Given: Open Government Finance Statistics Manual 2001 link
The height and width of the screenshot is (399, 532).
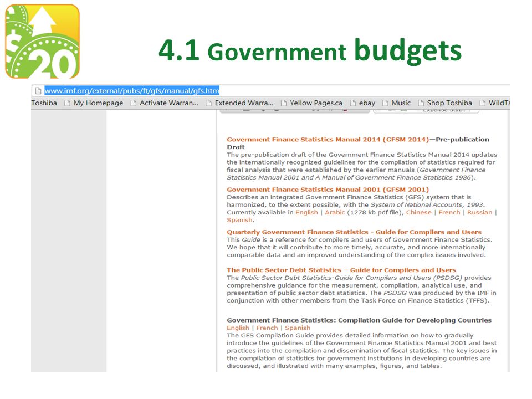Looking at the screenshot, I should (328, 190).
